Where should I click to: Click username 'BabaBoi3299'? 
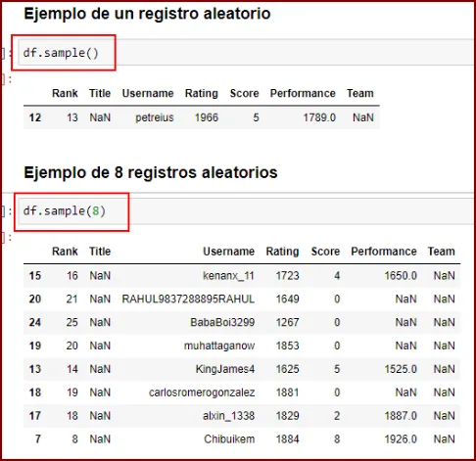tap(222, 322)
